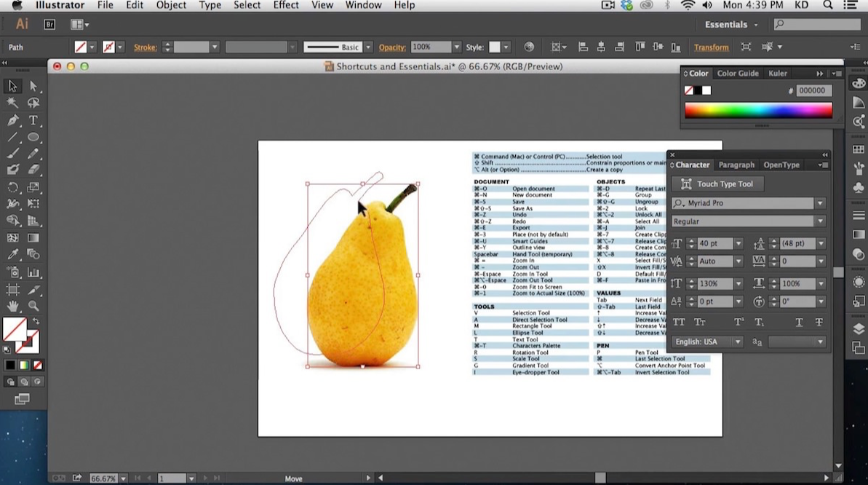The height and width of the screenshot is (485, 868).
Task: Click the hex color value field
Action: click(x=811, y=91)
